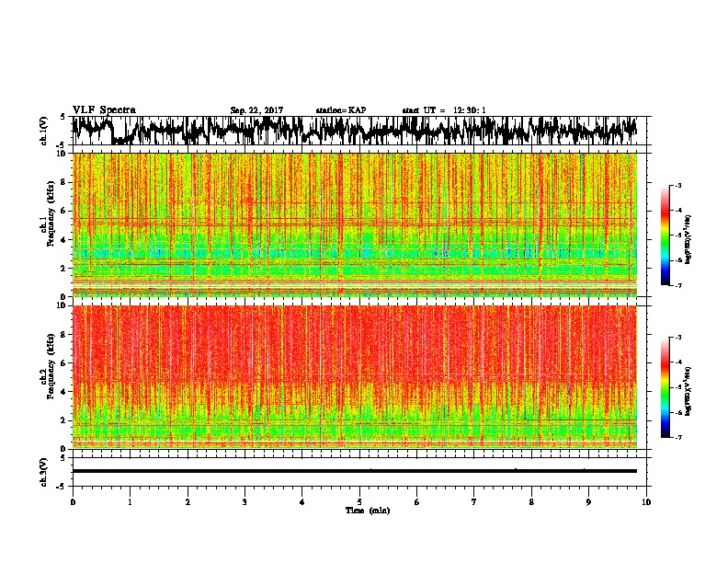Click the time axis tick label "9"
Screen dimensions: 728x563
(588, 502)
